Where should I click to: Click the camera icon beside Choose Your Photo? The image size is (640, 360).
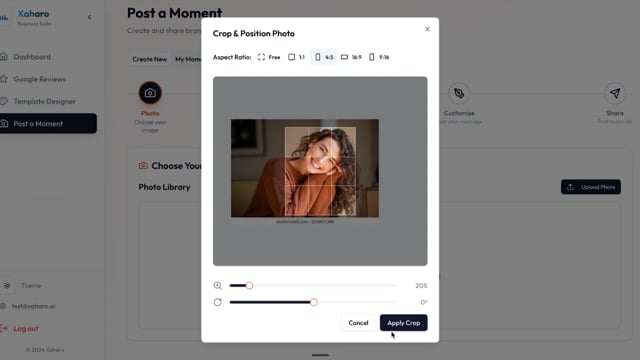coord(143,166)
